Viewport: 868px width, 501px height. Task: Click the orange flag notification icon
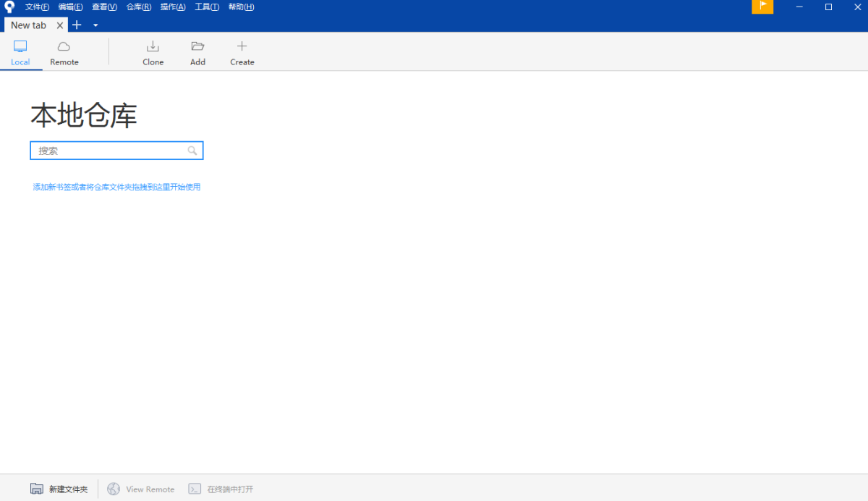click(762, 7)
